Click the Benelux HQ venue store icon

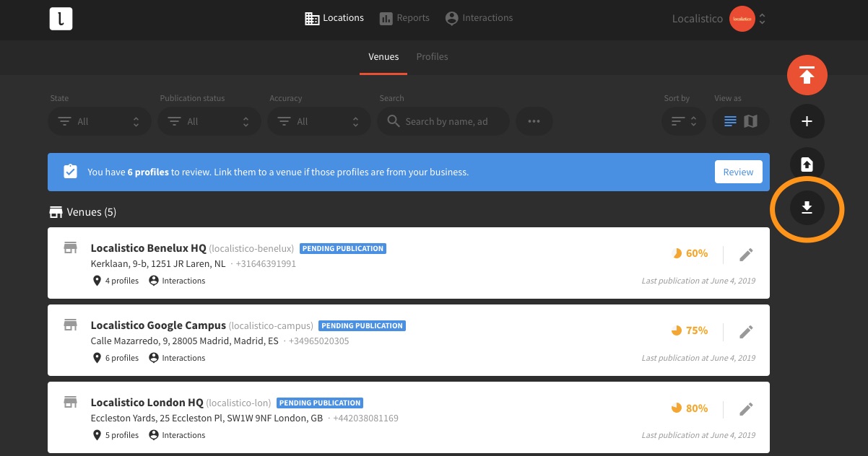point(70,248)
